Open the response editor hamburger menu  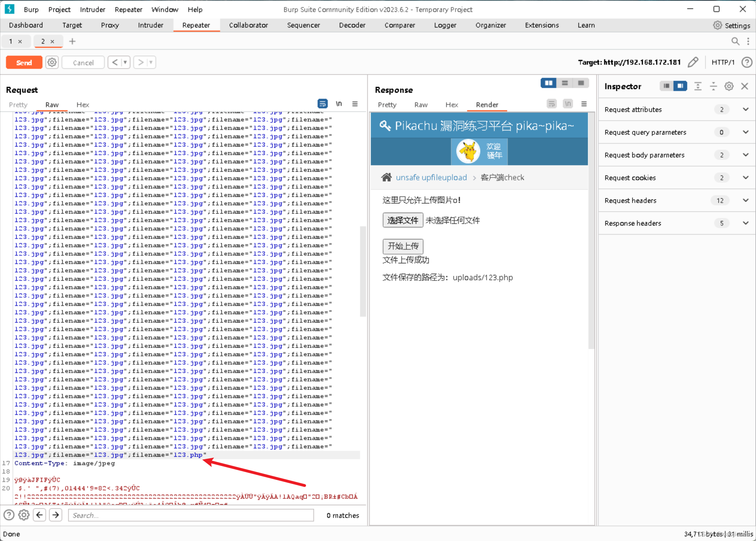click(584, 104)
